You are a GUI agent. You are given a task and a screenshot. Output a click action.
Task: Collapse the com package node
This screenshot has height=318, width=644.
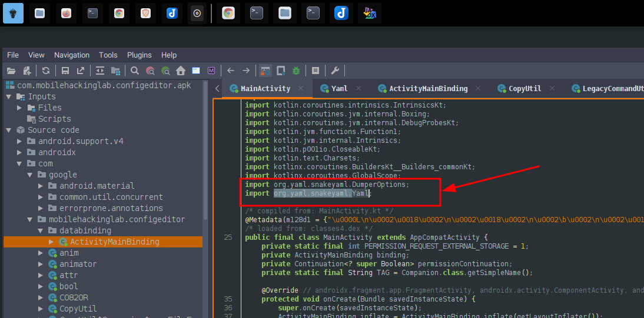click(x=19, y=164)
